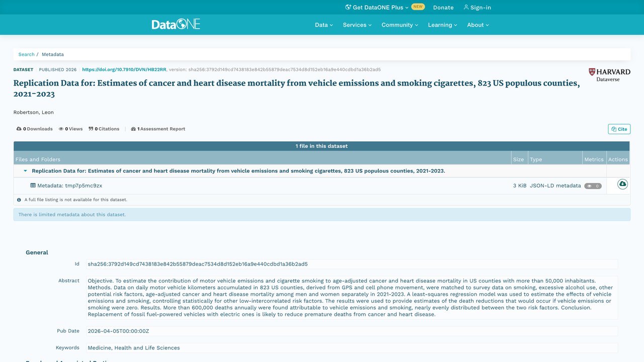
Task: Go to Search breadcrumb link
Action: [27, 54]
